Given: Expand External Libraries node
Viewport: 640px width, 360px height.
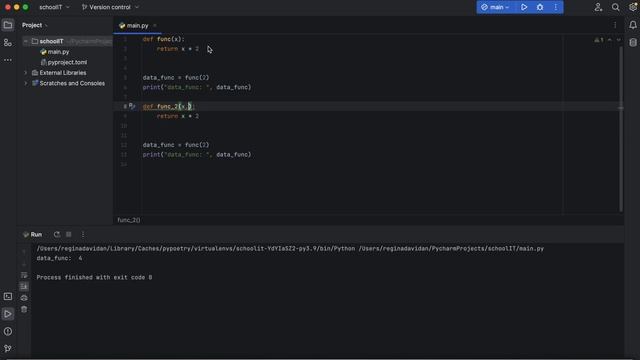Looking at the screenshot, I should coord(26,73).
